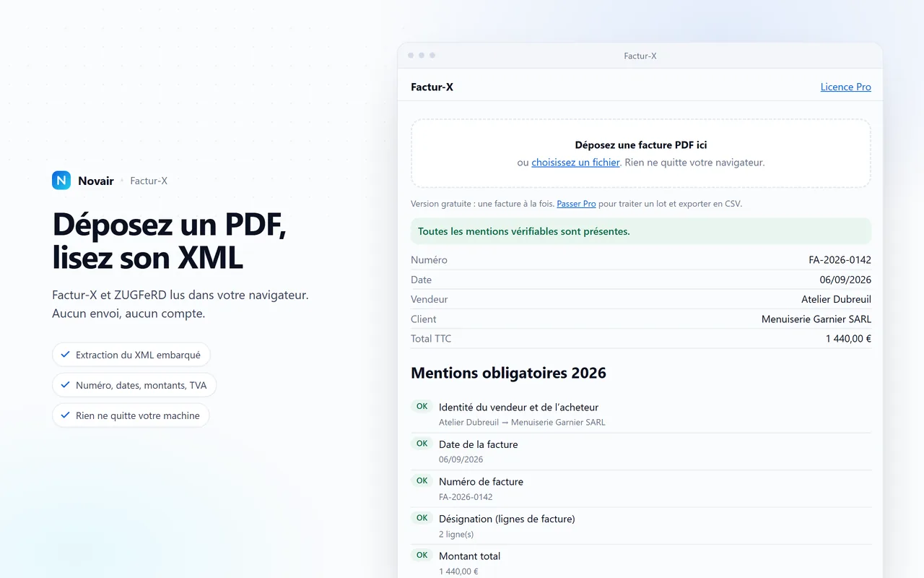Click the OK badge for Numéro de facture

pos(422,480)
